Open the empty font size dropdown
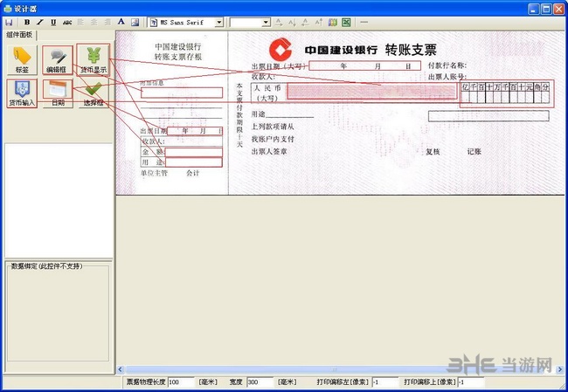This screenshot has width=568, height=392. pos(266,23)
